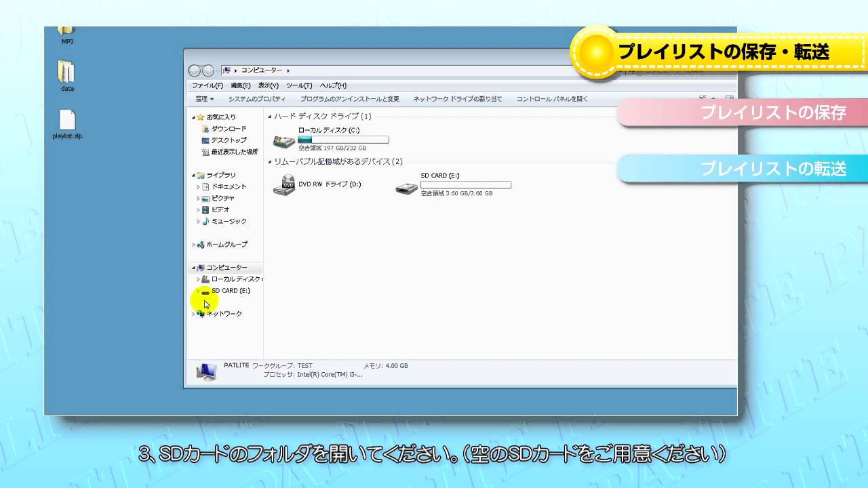Click the Forward navigation arrow button
Screen dimensions: 868x488
pyautogui.click(x=208, y=70)
